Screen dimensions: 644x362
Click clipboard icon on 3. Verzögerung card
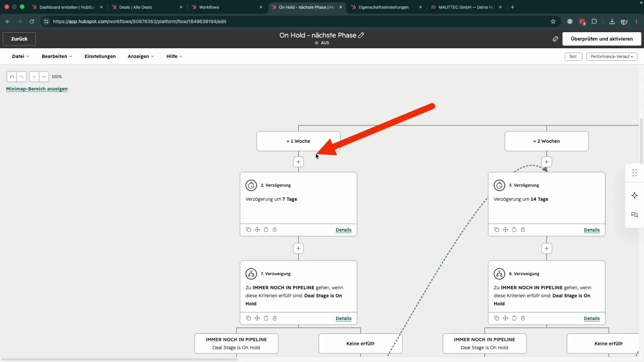514,230
